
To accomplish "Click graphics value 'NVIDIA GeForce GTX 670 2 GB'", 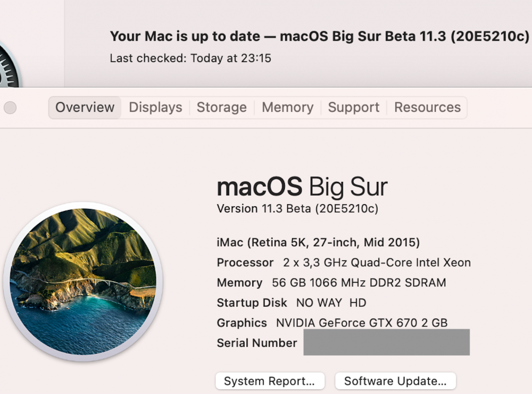I will pyautogui.click(x=362, y=323).
